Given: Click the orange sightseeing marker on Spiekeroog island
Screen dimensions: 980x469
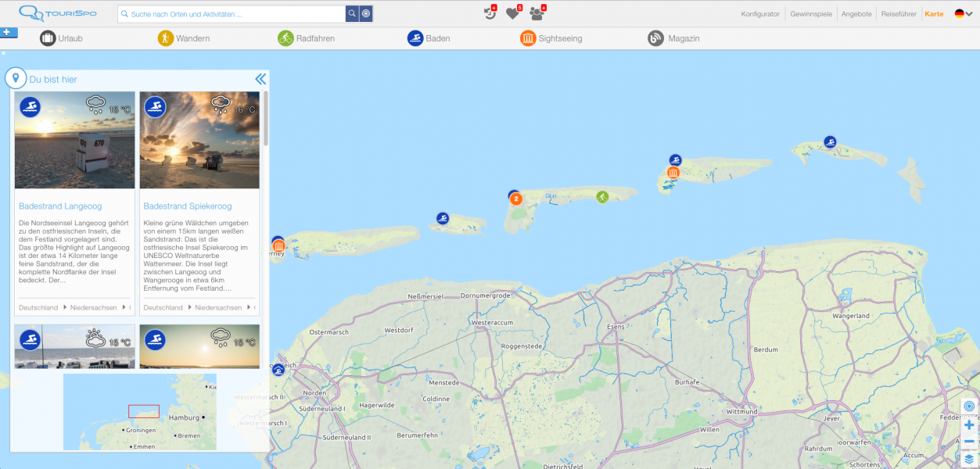Looking at the screenshot, I should [x=673, y=173].
